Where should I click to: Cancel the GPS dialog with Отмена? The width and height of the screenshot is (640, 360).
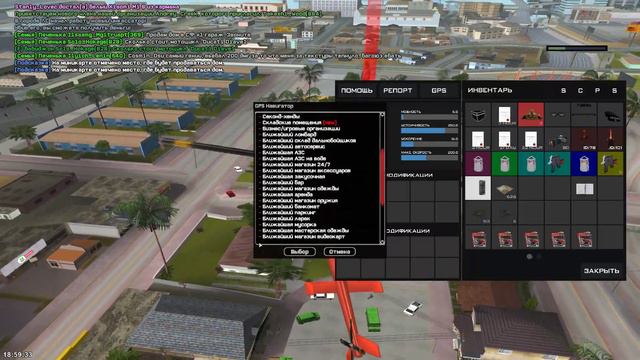pyautogui.click(x=340, y=251)
